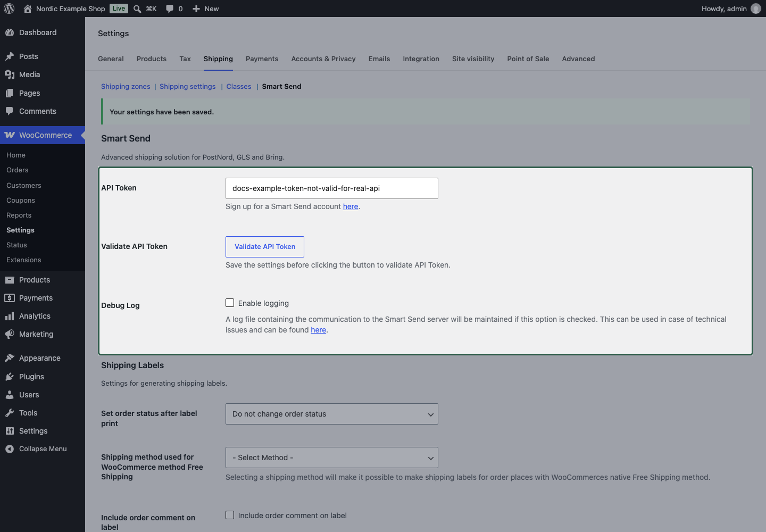Click the Pages icon in the sidebar
This screenshot has height=532, width=766.
click(10, 93)
